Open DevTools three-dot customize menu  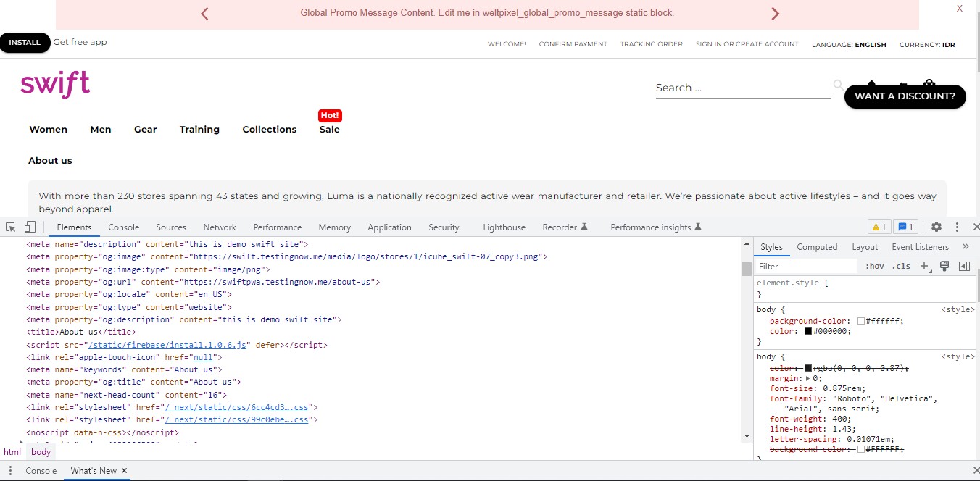957,227
